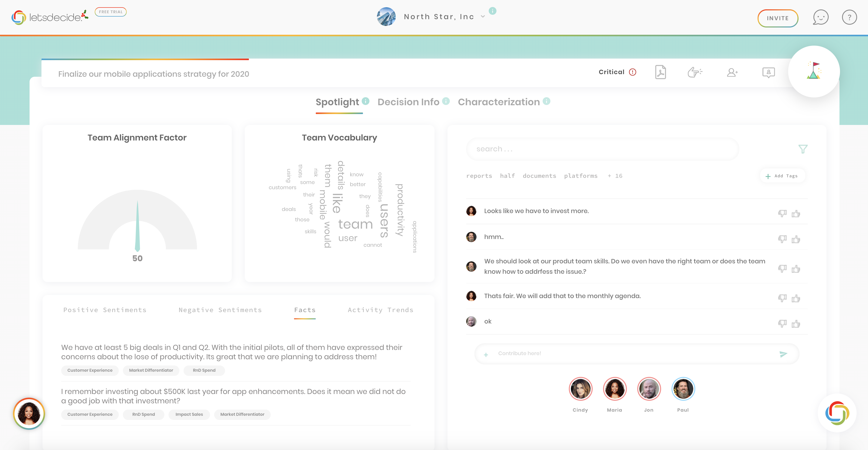Switch to Spotlight tab
Image resolution: width=868 pixels, height=450 pixels.
click(x=337, y=102)
